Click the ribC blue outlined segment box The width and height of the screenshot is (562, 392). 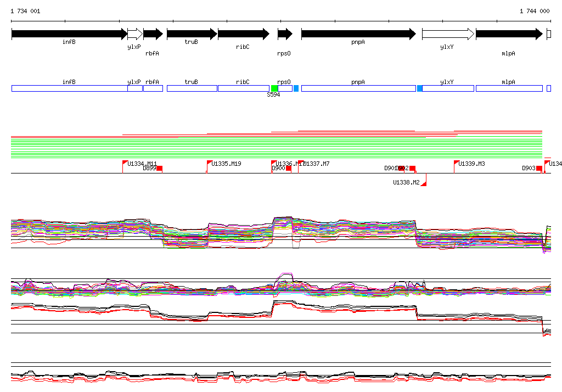[244, 88]
